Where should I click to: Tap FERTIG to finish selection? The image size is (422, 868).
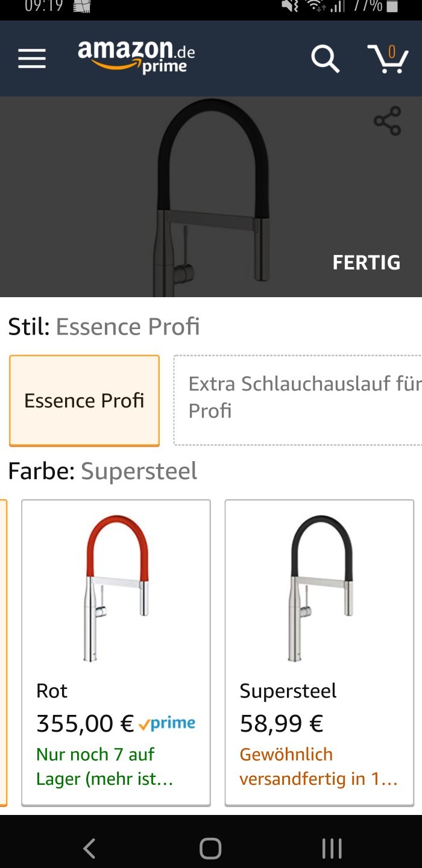click(366, 262)
